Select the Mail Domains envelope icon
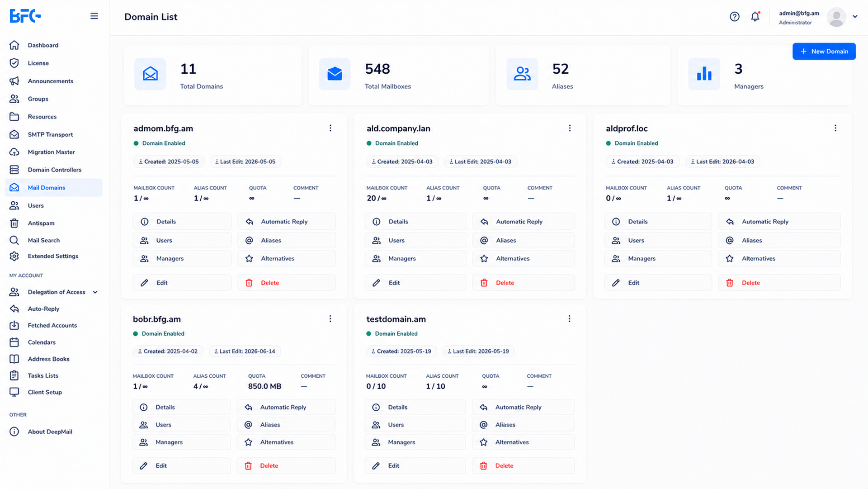The image size is (868, 489). pos(14,187)
